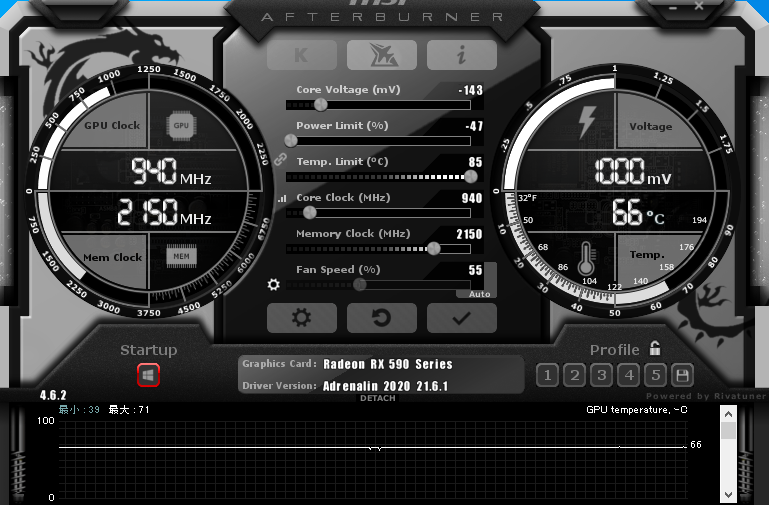
Task: Click the lightning bolt voltage icon
Action: [587, 122]
